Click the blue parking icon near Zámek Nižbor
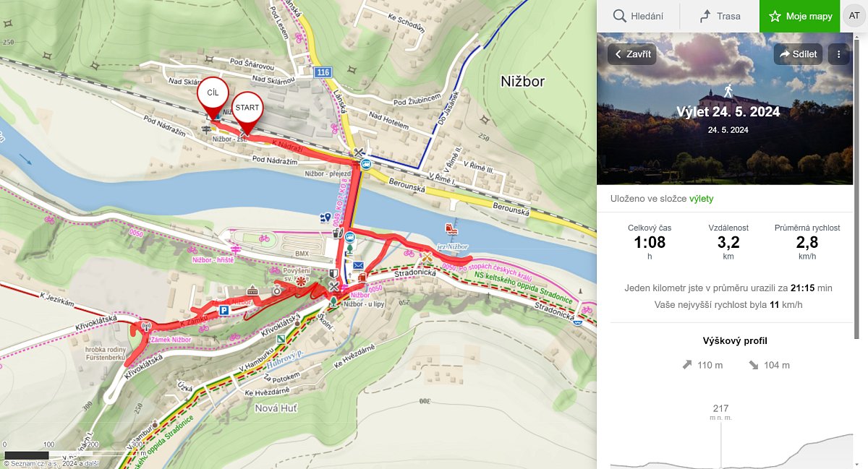The width and height of the screenshot is (868, 469). pos(224,310)
